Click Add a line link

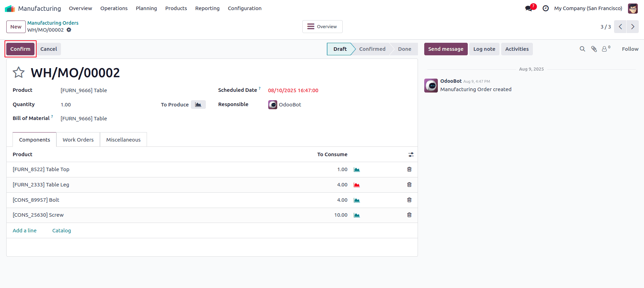[x=25, y=231]
